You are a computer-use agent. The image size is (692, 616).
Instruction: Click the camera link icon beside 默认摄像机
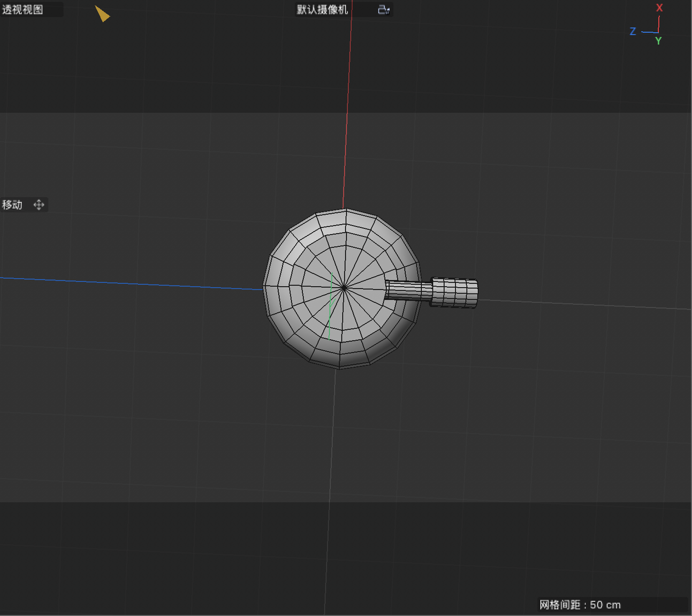tap(383, 9)
